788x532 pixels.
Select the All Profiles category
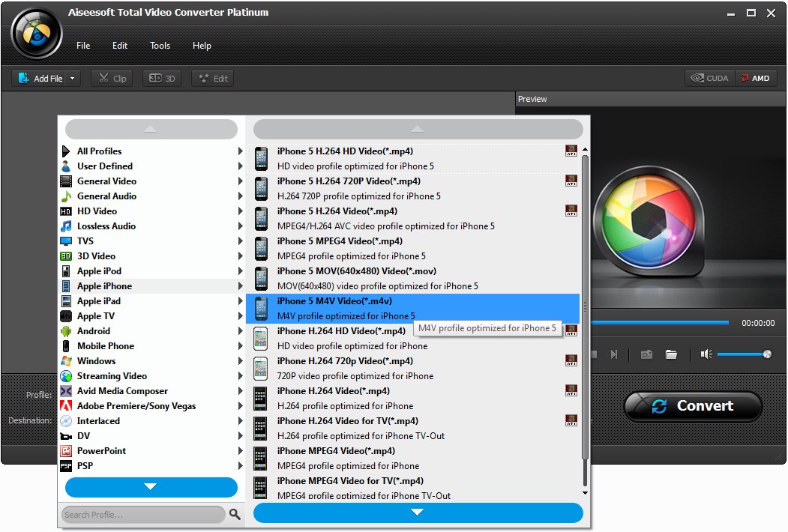151,151
